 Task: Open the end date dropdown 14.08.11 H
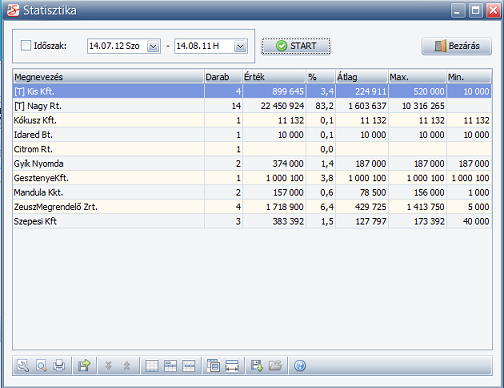240,46
